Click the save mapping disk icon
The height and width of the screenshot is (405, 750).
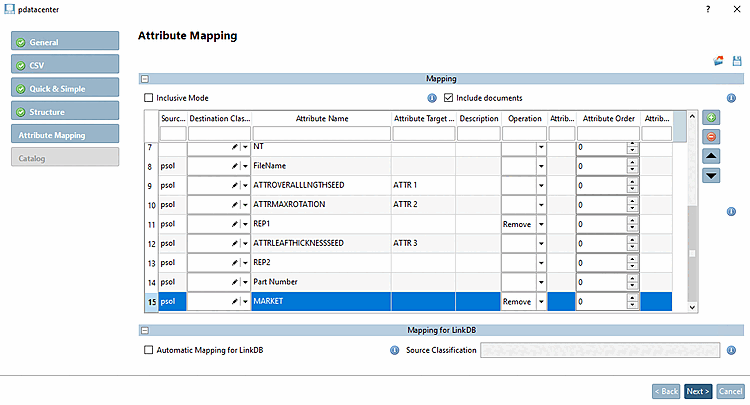(737, 61)
